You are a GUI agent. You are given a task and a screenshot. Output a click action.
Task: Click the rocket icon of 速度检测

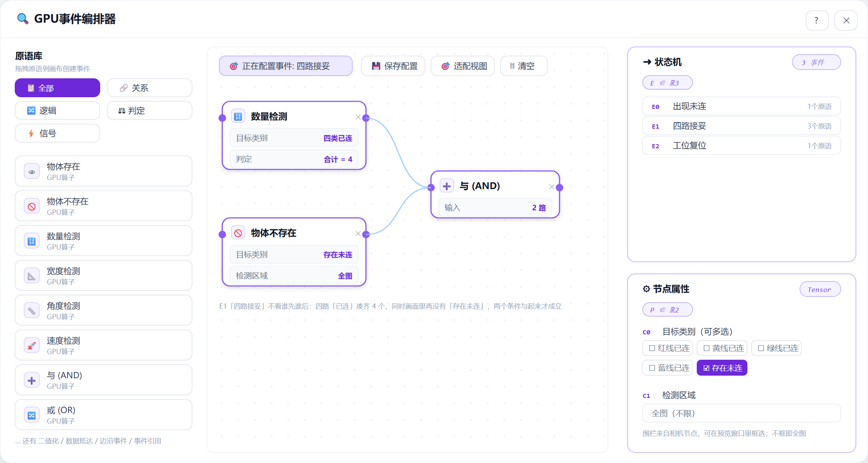(32, 345)
